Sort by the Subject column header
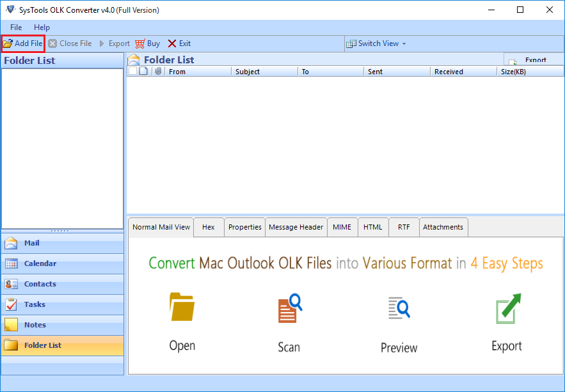 click(x=264, y=72)
